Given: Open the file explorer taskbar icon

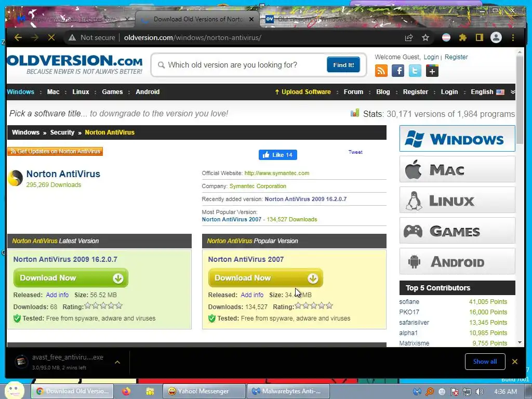Looking at the screenshot, I should point(150,391).
